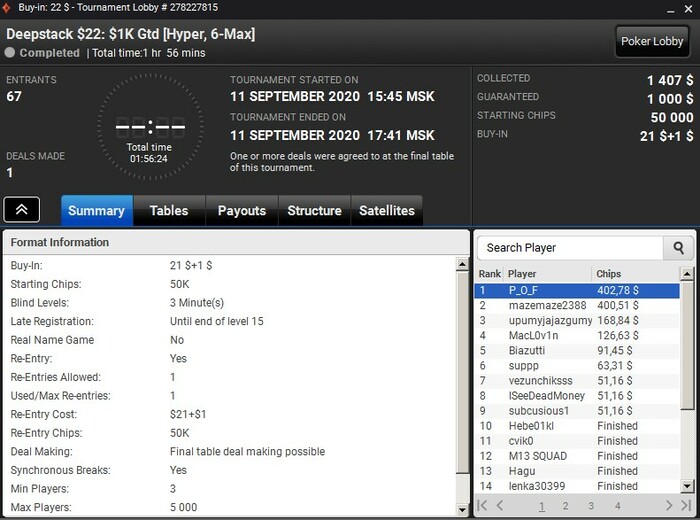
Task: Open page 2 of player rankings
Action: click(x=566, y=506)
